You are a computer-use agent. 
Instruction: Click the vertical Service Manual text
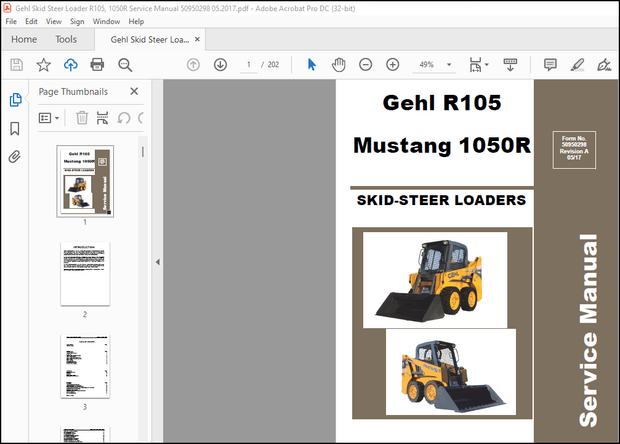point(588,330)
